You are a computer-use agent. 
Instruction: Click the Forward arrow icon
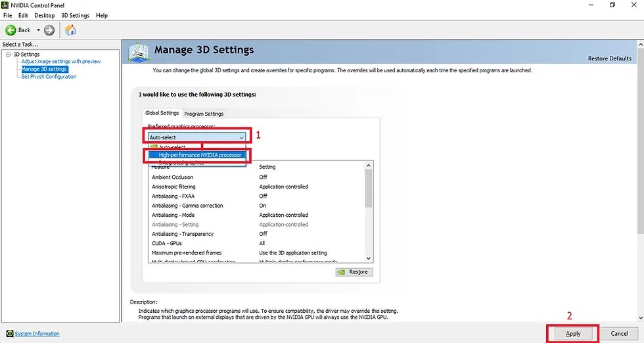click(x=49, y=30)
